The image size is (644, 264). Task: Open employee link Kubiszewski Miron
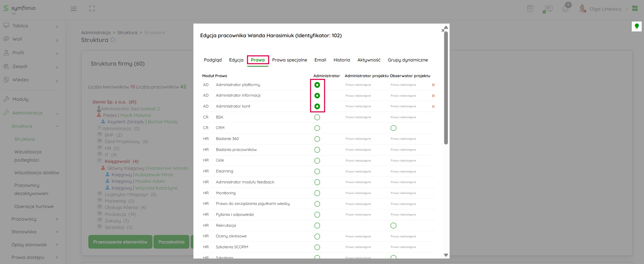(154, 175)
